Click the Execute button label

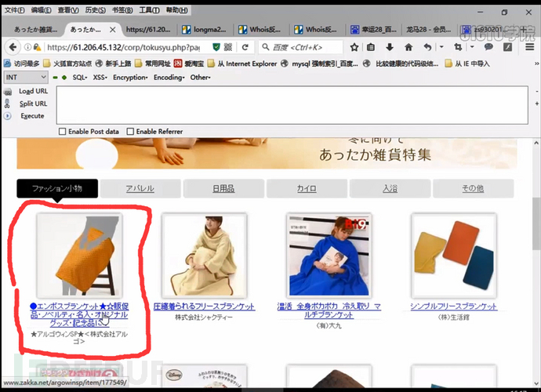(x=32, y=116)
